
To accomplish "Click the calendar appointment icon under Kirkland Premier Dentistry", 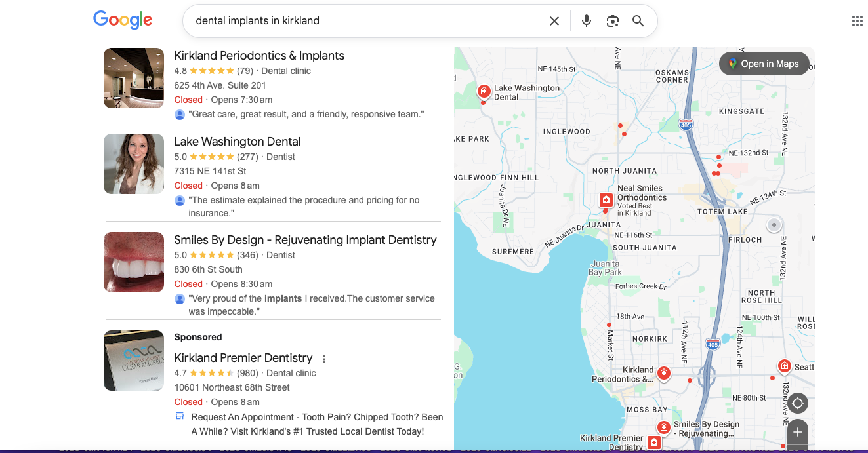I will [179, 417].
